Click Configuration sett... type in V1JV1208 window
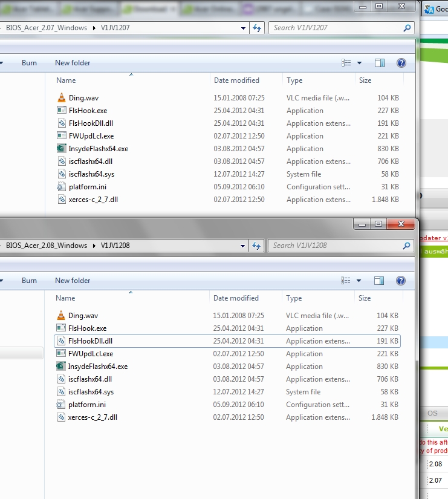448x499 pixels. coord(317,405)
